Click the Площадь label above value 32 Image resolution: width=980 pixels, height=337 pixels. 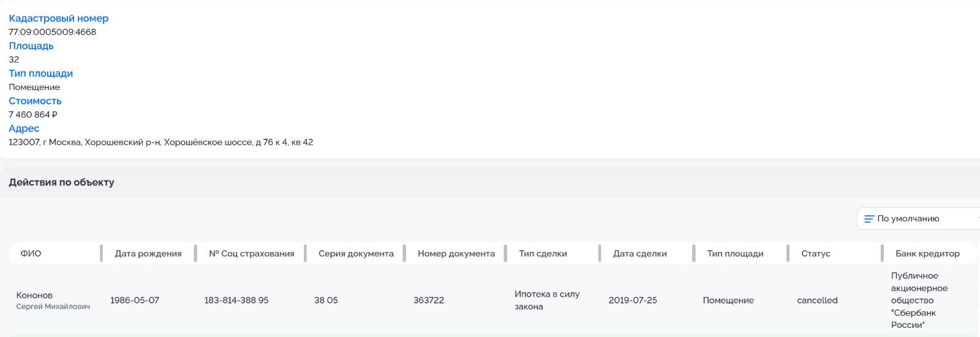(x=31, y=46)
